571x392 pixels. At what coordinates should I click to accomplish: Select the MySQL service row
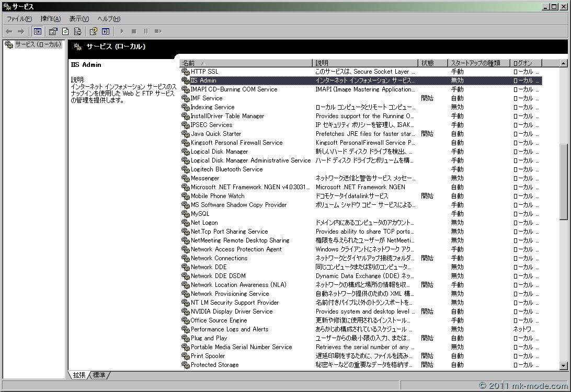(x=200, y=214)
